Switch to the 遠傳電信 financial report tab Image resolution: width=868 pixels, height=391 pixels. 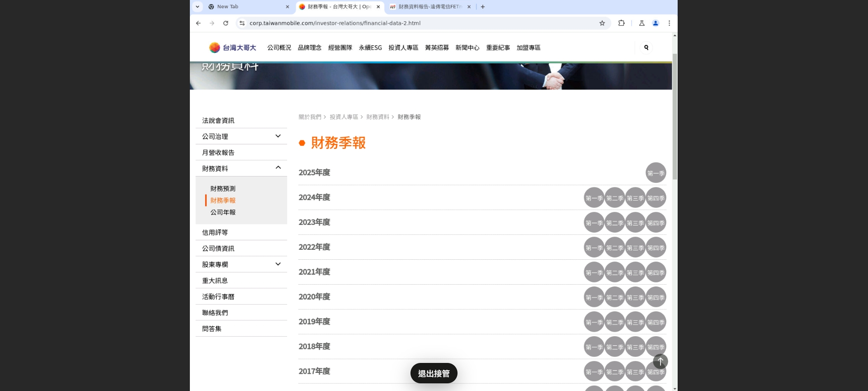click(429, 7)
